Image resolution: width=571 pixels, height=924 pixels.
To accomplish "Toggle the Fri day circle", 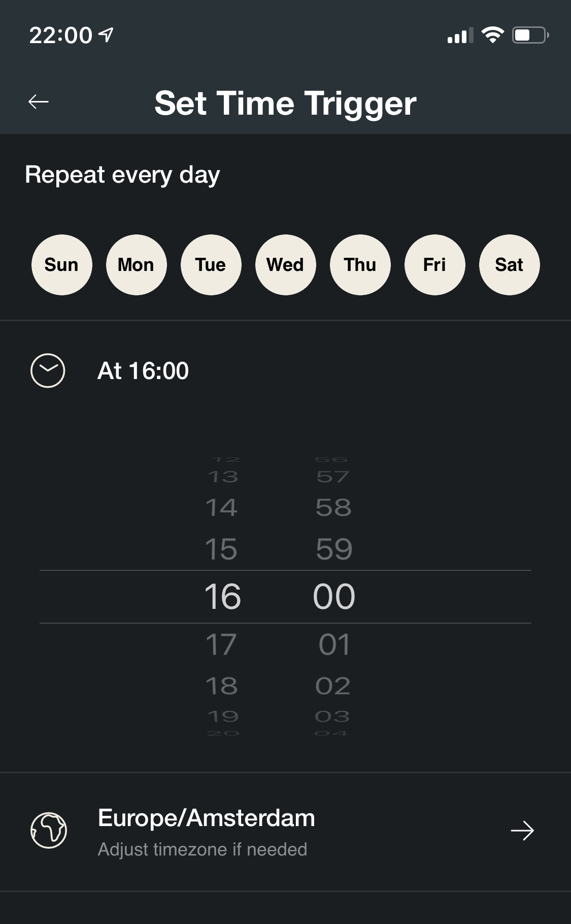I will tap(435, 265).
